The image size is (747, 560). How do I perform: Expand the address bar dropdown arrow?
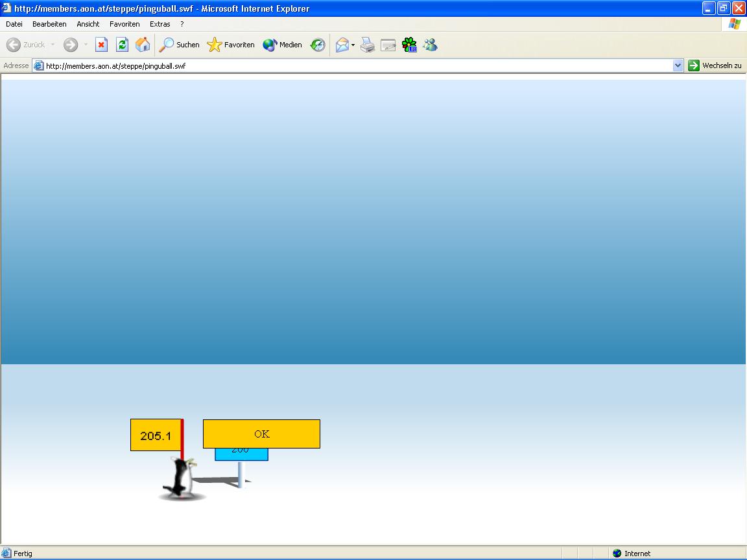(x=678, y=65)
